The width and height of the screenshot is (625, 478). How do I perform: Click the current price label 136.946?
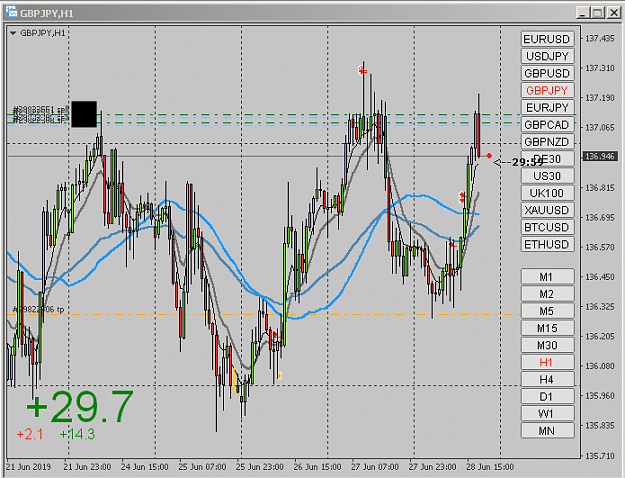click(599, 156)
